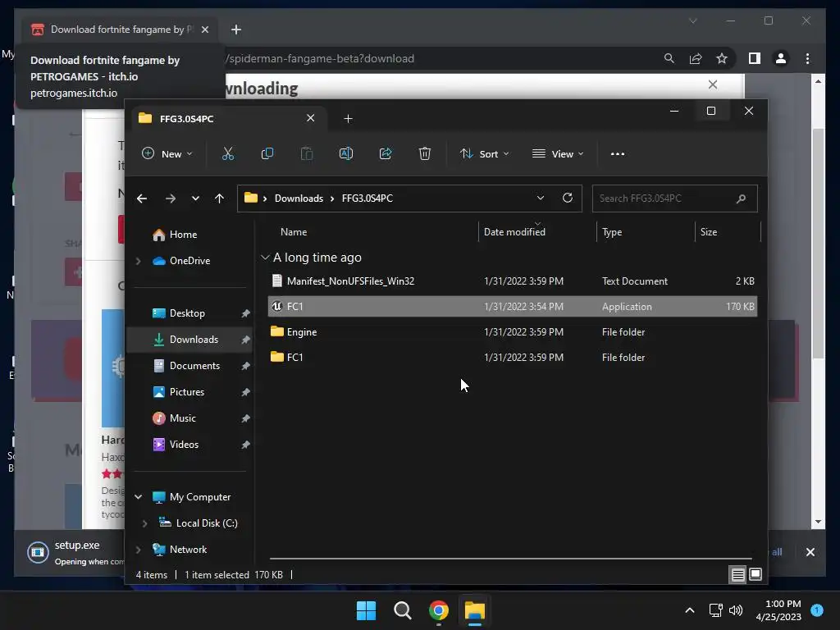Show hidden system tray icons chevron
This screenshot has width=840, height=630.
690,610
